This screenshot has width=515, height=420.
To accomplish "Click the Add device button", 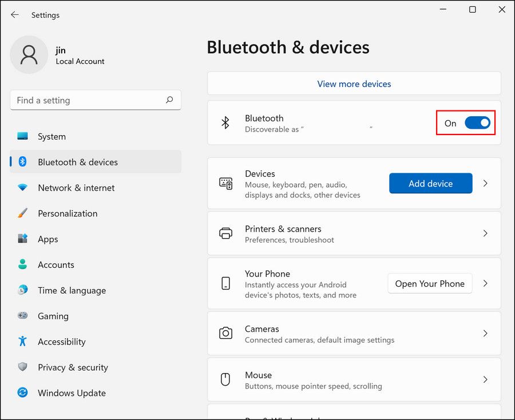I will 430,183.
